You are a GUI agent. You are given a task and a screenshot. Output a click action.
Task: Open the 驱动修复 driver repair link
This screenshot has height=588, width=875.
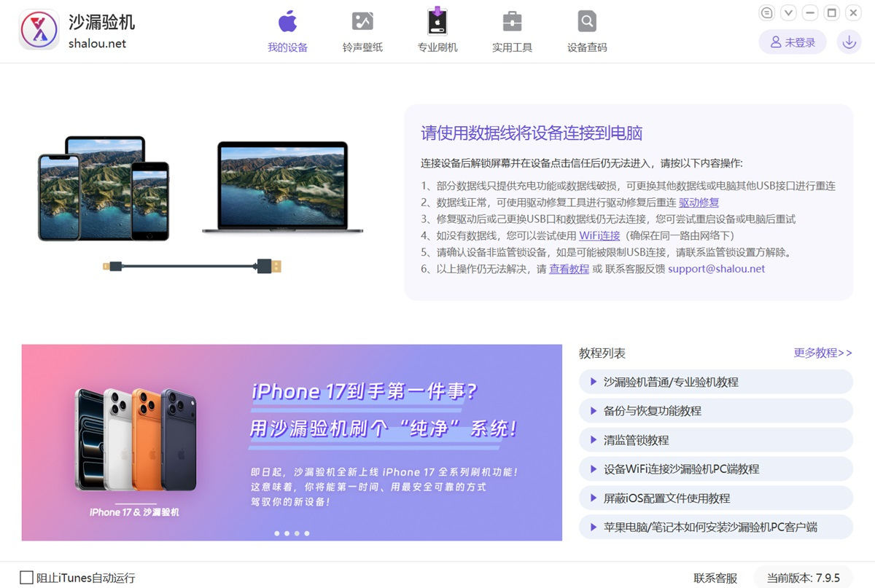point(699,202)
